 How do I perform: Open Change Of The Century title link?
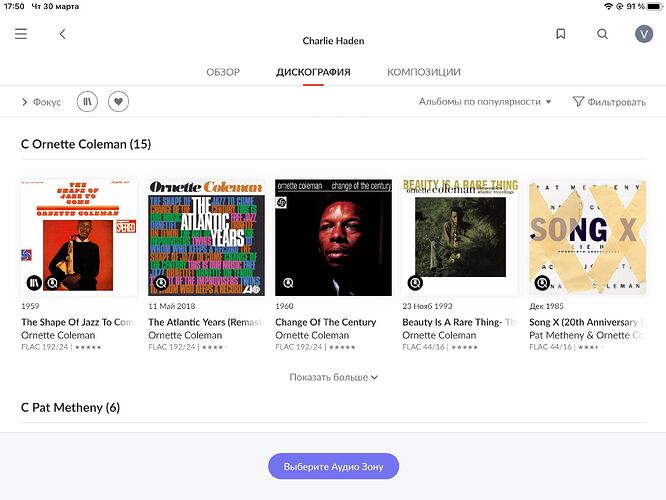[x=326, y=322]
